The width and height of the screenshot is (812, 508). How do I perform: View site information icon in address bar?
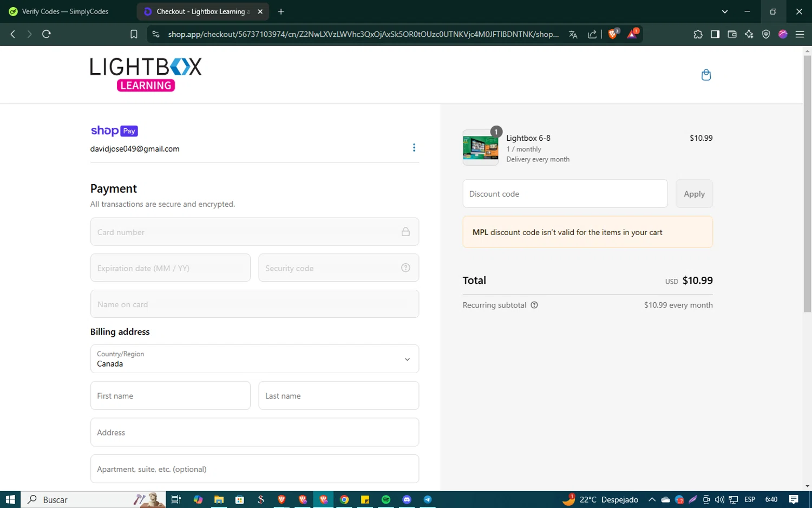(x=156, y=34)
